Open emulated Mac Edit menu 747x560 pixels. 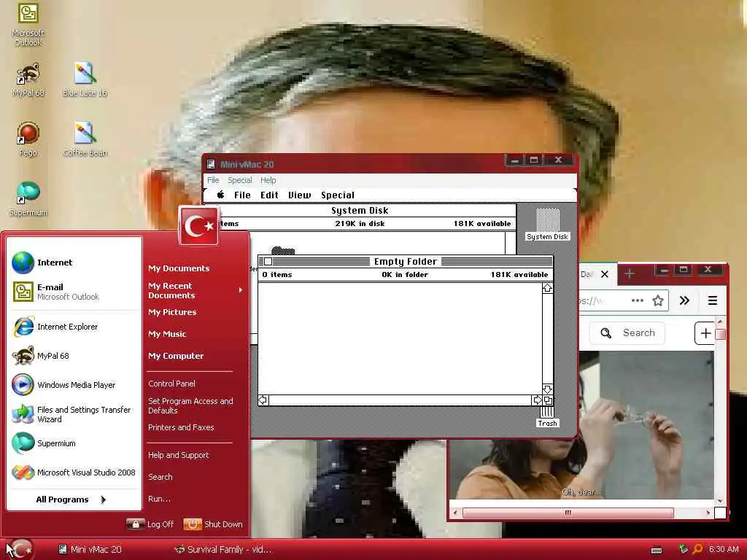[269, 195]
